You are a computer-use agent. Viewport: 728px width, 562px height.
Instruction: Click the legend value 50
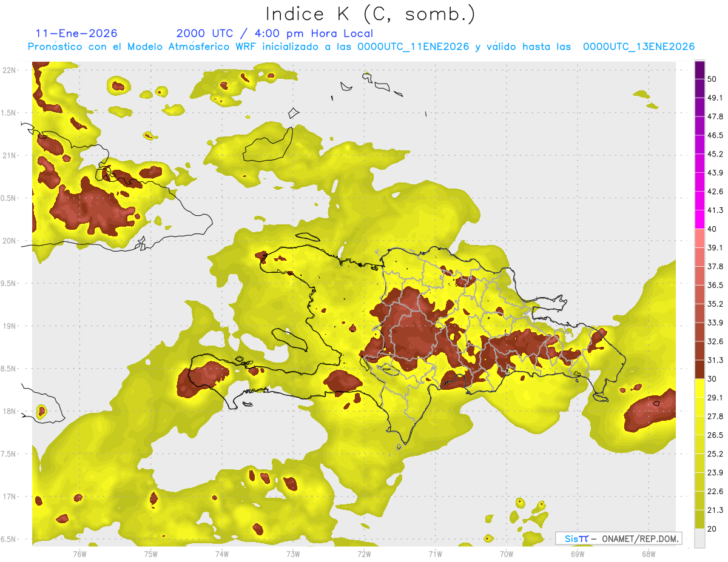click(x=712, y=79)
